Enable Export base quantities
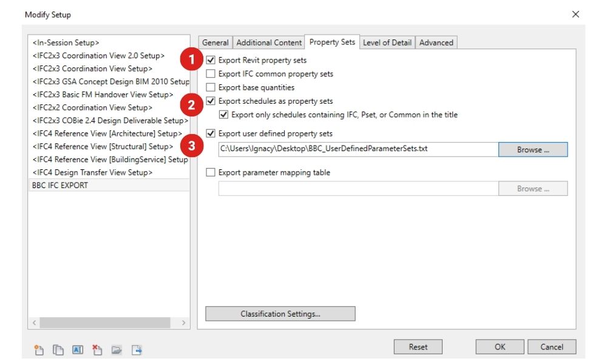This screenshot has height=364, width=607. 211,87
